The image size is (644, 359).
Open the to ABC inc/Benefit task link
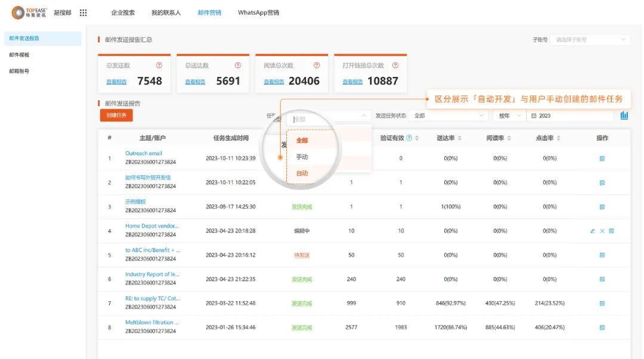[x=153, y=250]
